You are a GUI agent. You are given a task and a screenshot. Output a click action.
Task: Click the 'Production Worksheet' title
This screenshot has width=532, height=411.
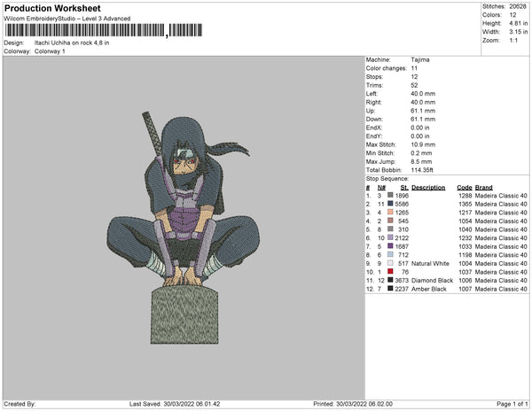[x=52, y=8]
